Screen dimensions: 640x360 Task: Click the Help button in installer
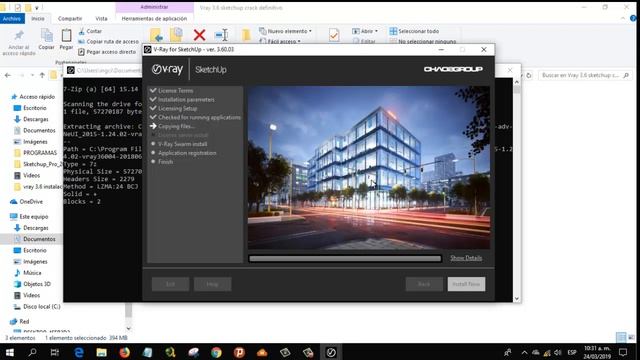[x=212, y=284]
